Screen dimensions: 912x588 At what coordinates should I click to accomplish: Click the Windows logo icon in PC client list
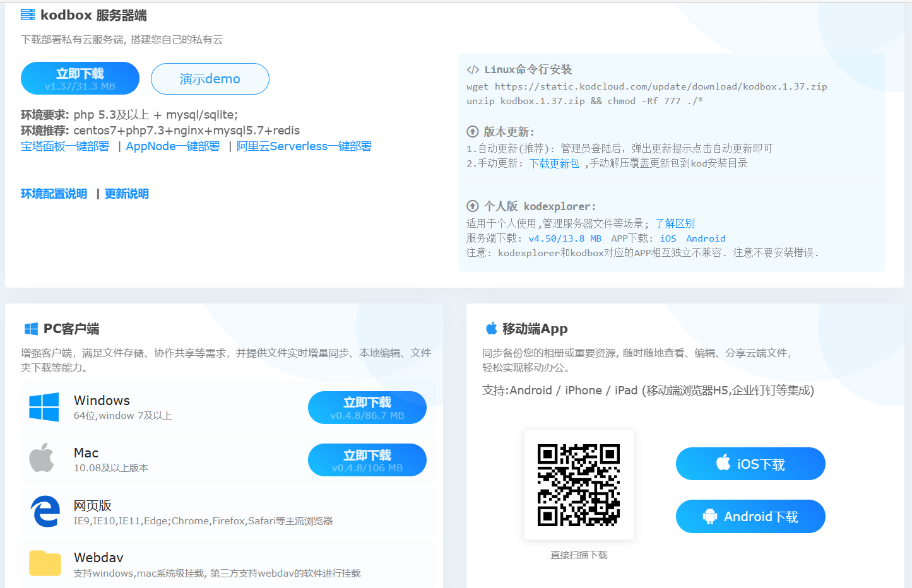44,407
